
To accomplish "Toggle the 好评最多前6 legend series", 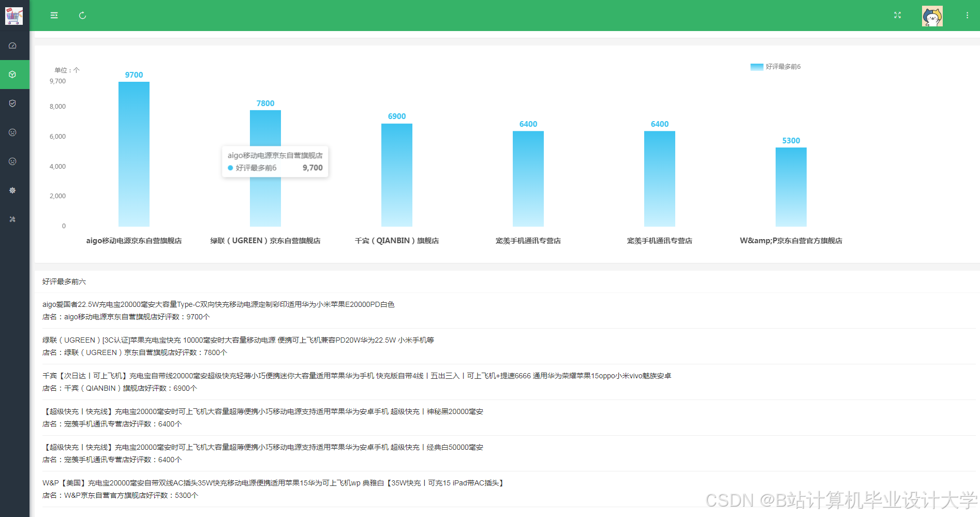I will pos(776,67).
